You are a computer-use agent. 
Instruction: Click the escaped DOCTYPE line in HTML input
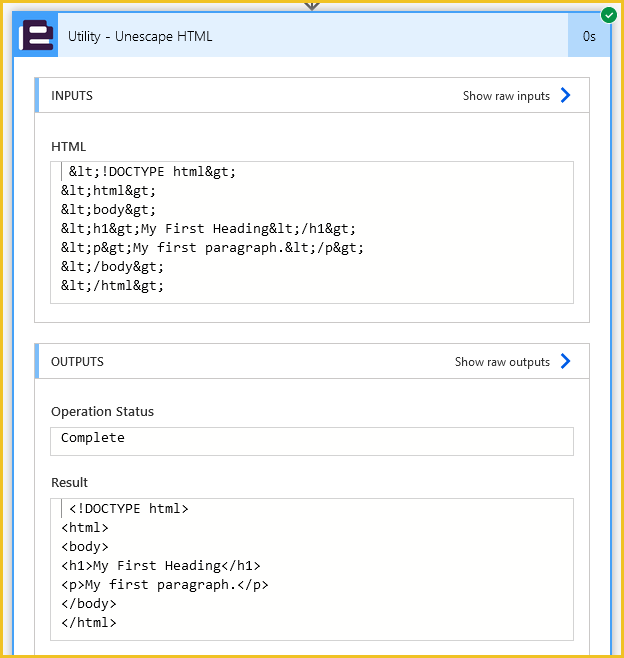coord(152,172)
